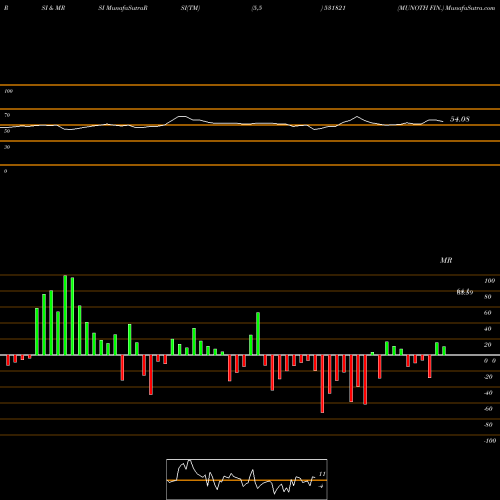
Task: Click the SI MunafaSutraR header text
Action: pos(123,8)
